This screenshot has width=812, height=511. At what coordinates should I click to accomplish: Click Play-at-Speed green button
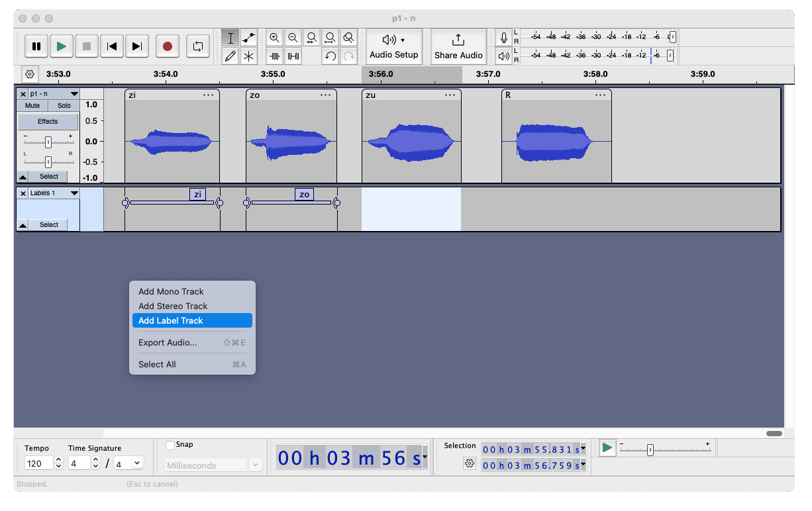[607, 448]
